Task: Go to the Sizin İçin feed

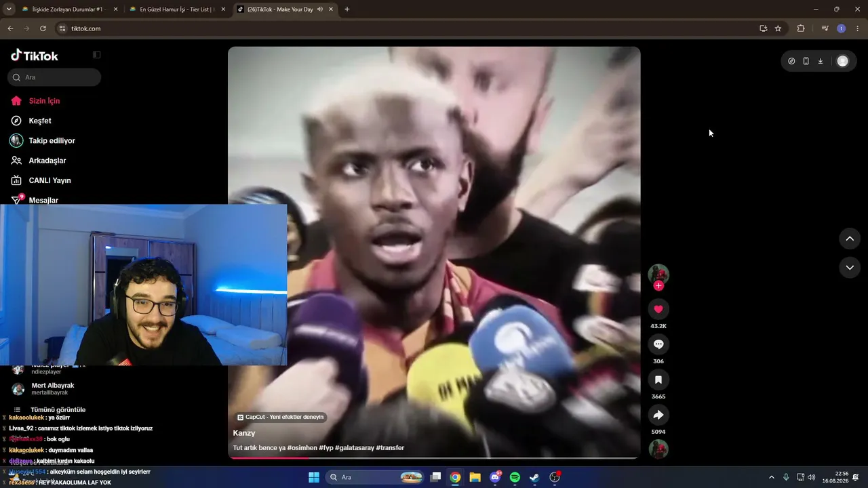Action: pos(44,101)
